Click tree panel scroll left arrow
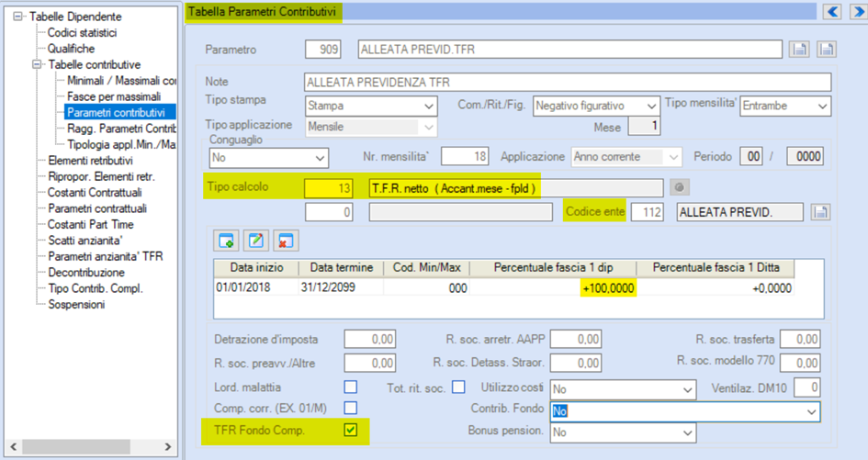Viewport: 868px width, 460px height. click(13, 447)
